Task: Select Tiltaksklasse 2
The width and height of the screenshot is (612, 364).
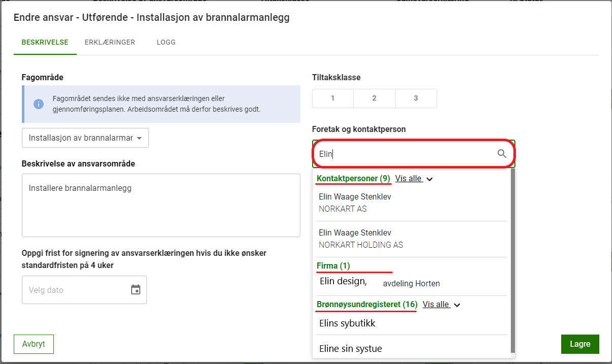Action: [x=374, y=98]
